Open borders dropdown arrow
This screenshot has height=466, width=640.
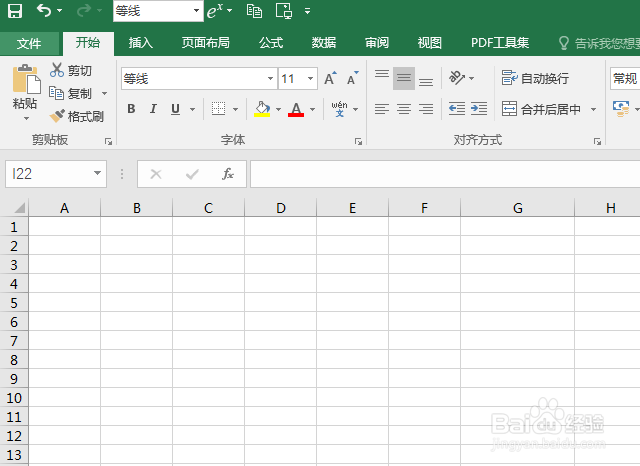click(x=236, y=109)
